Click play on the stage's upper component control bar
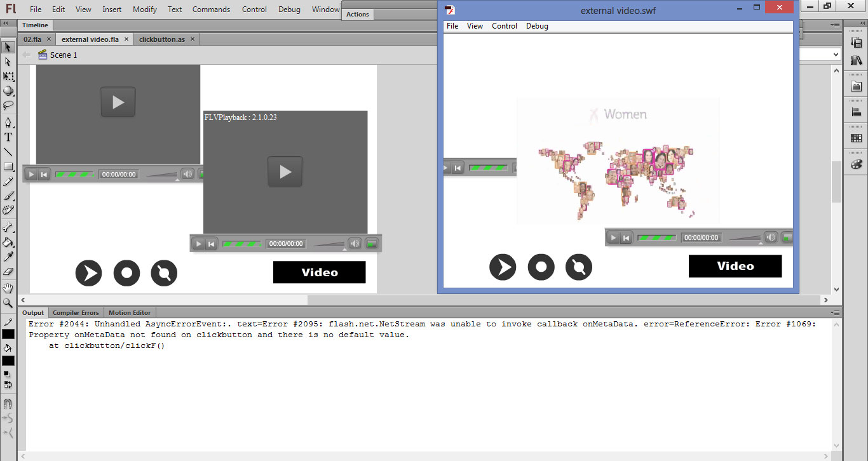Viewport: 868px width, 461px height. coord(31,175)
